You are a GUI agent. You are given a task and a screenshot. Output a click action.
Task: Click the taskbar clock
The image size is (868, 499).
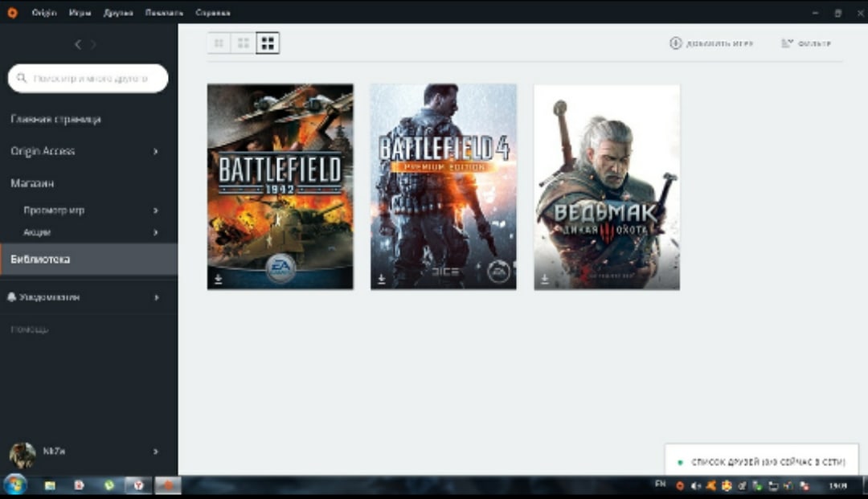pyautogui.click(x=837, y=485)
